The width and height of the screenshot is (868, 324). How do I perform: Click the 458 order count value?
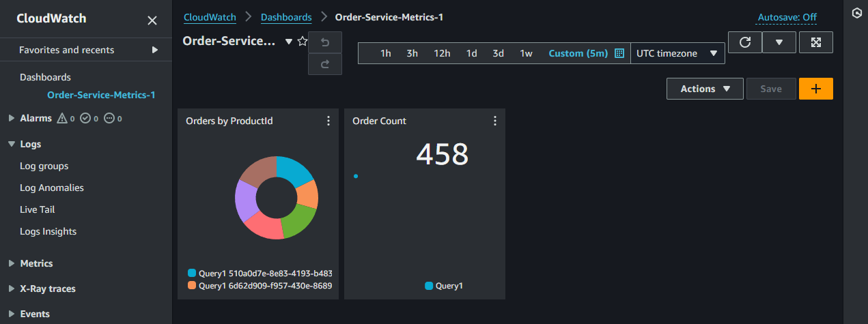point(443,155)
